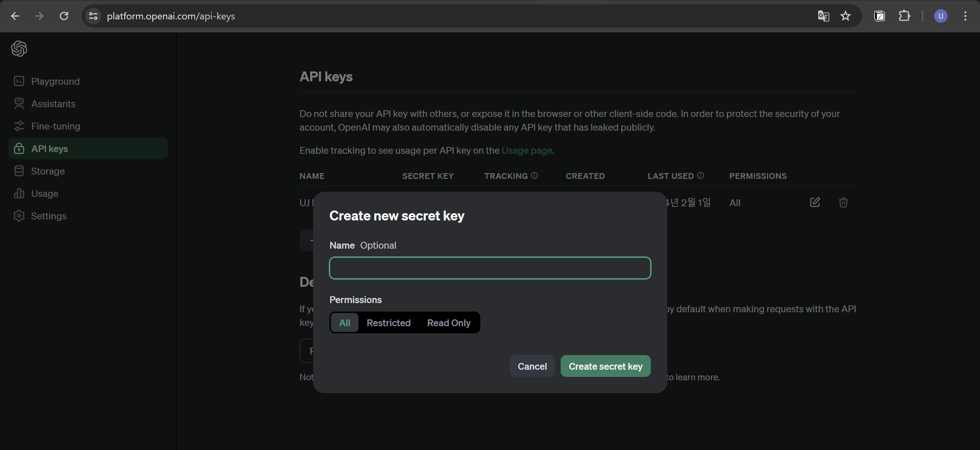Focus the key Name input field
980x450 pixels.
pyautogui.click(x=489, y=268)
